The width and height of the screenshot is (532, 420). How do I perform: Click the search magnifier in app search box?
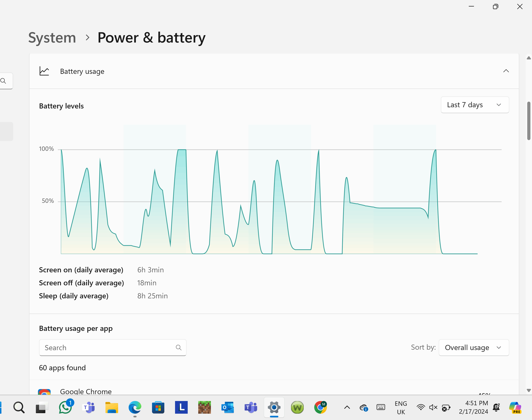click(x=179, y=347)
